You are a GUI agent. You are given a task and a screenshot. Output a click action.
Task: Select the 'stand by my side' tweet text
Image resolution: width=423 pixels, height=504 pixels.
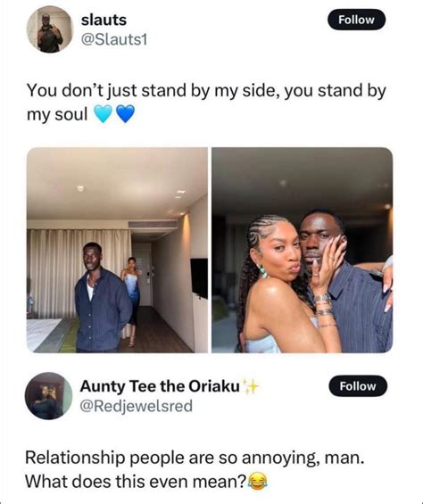coord(206,103)
